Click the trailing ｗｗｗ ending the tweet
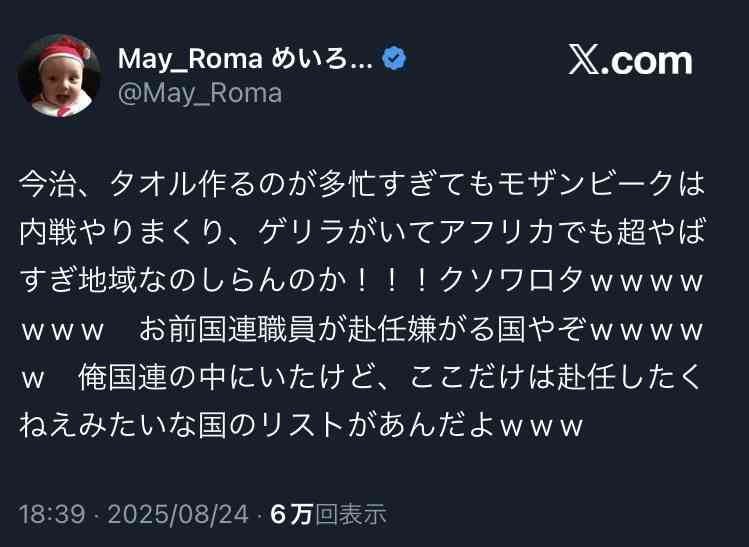Image resolution: width=749 pixels, height=547 pixels. click(x=541, y=427)
